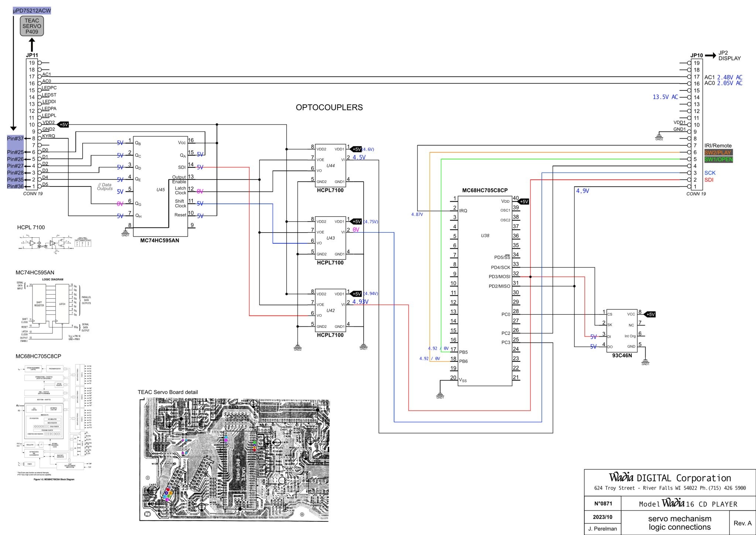Click the Pin#25 highlighted label
756x535 pixels.
click(x=15, y=152)
